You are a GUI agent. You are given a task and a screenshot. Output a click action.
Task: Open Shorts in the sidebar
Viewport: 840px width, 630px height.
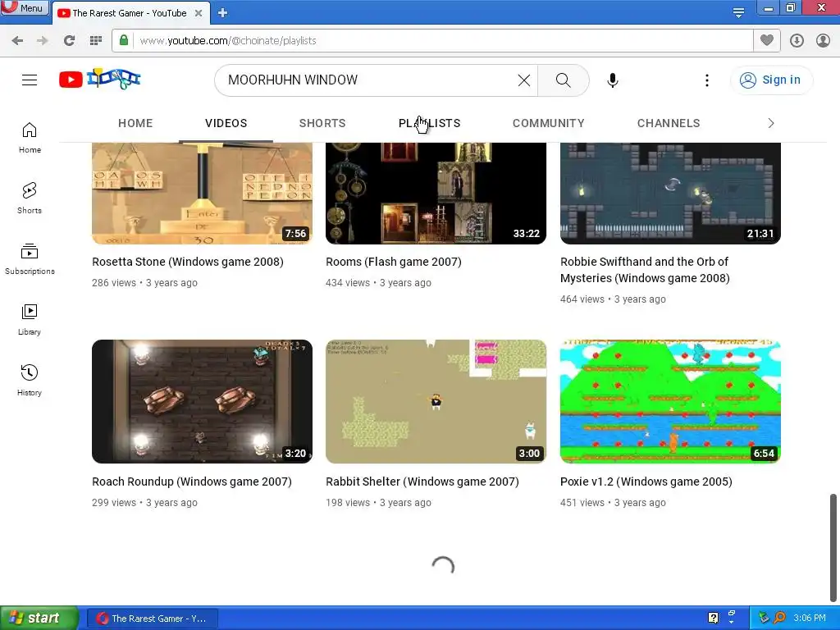(30, 199)
